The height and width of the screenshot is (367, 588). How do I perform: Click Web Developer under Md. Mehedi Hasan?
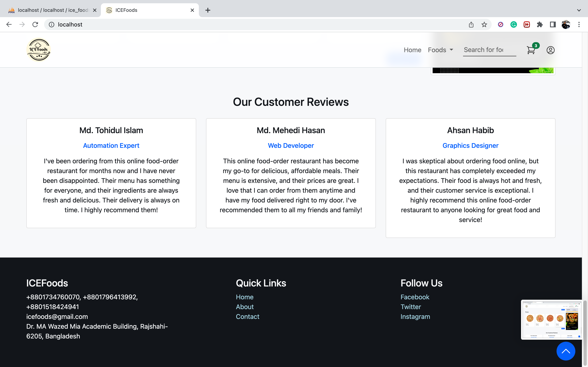coord(291,145)
